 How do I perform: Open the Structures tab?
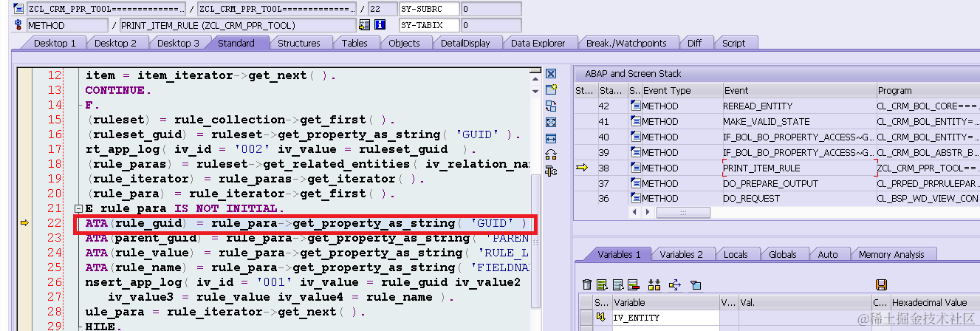point(299,43)
